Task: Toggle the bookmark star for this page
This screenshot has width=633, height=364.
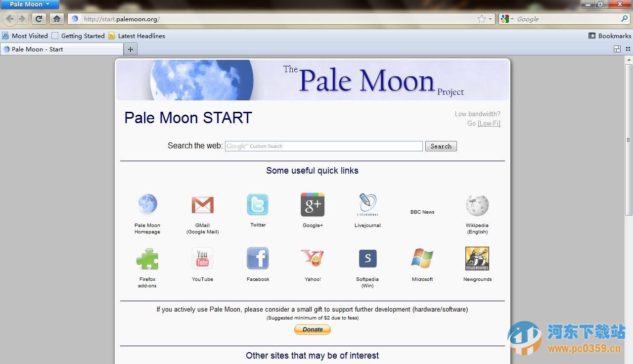Action: (480, 19)
